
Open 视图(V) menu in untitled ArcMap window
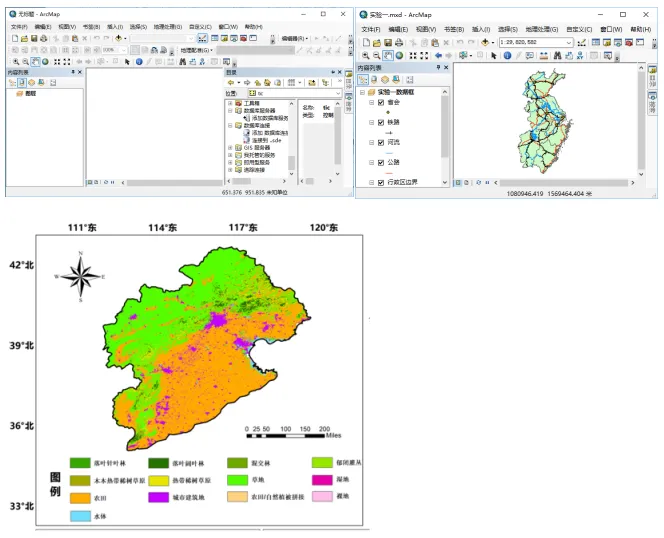(x=67, y=27)
